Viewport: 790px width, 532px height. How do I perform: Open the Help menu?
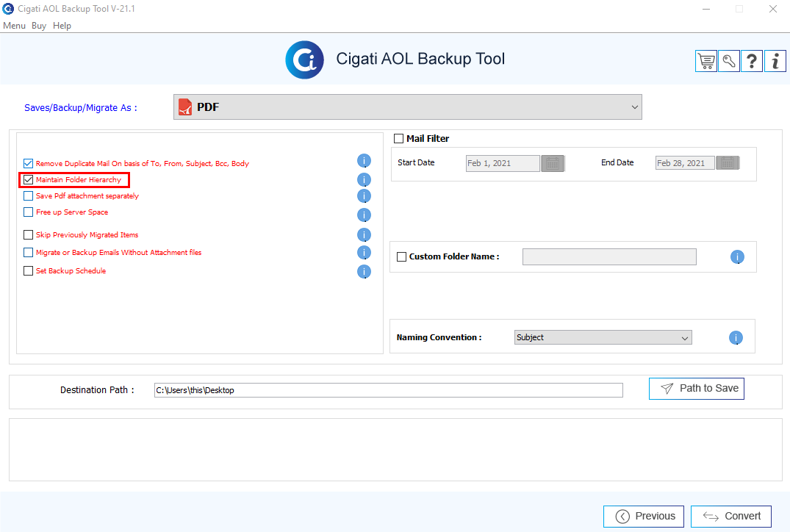click(62, 26)
